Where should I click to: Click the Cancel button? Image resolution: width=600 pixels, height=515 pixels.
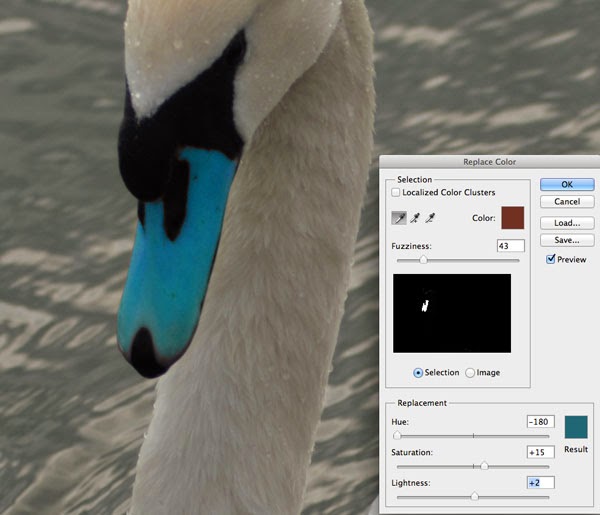pyautogui.click(x=567, y=202)
